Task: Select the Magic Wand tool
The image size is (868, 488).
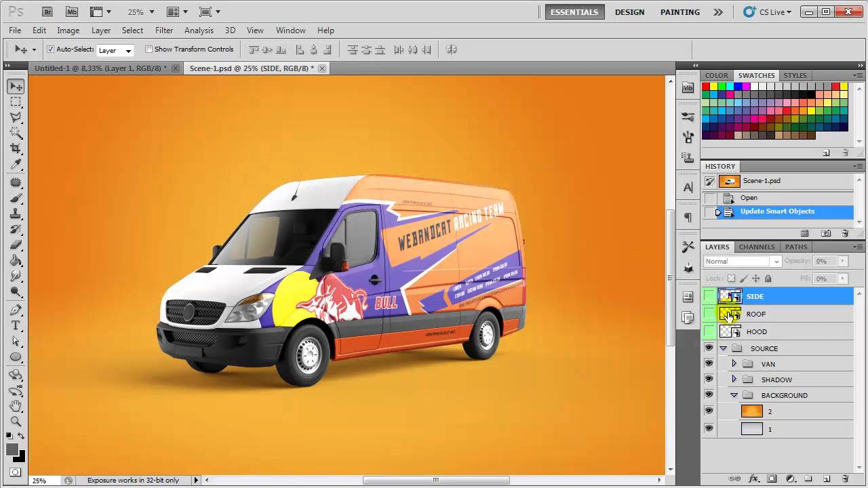Action: point(16,132)
